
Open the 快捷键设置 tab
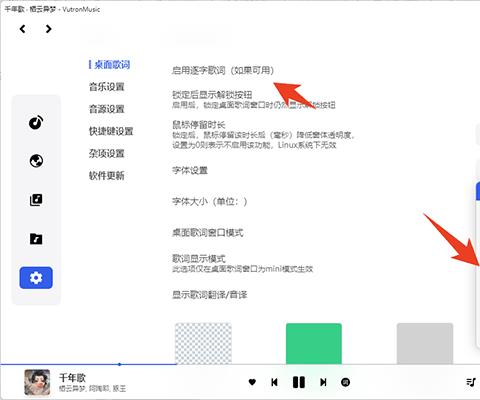pos(111,131)
